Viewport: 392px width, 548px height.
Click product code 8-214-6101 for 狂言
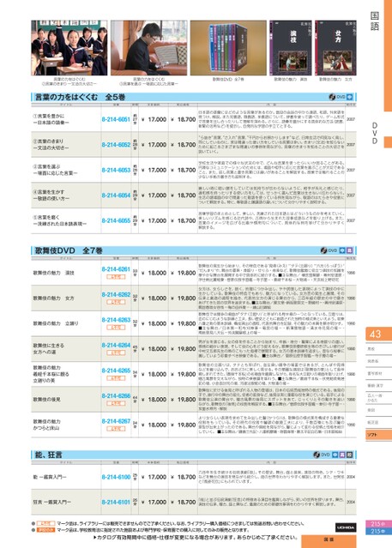tap(116, 503)
